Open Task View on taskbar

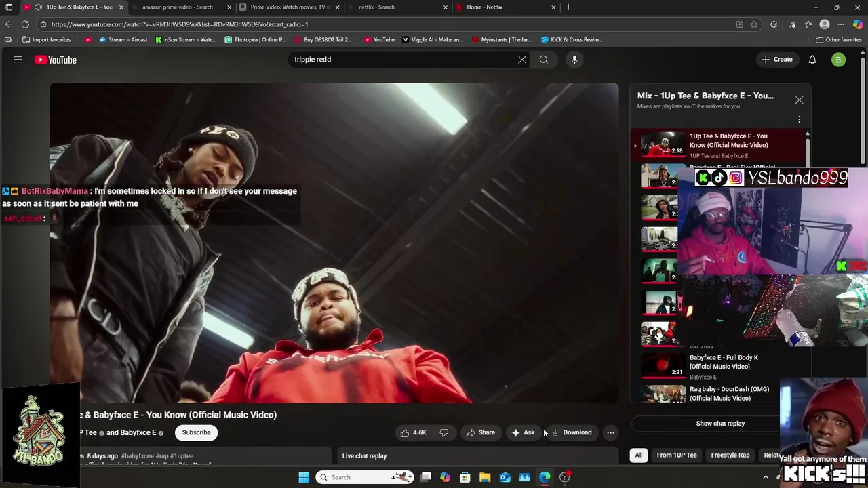tap(425, 477)
